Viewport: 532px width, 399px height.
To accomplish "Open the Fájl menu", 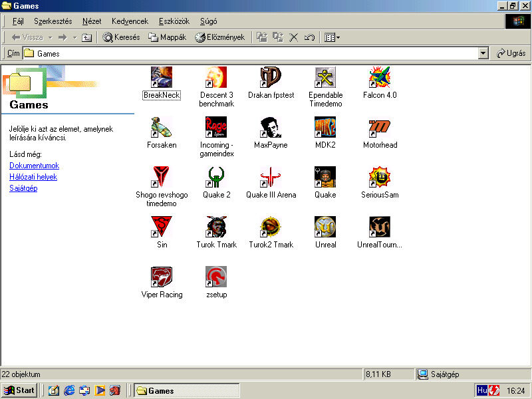I will pos(18,21).
